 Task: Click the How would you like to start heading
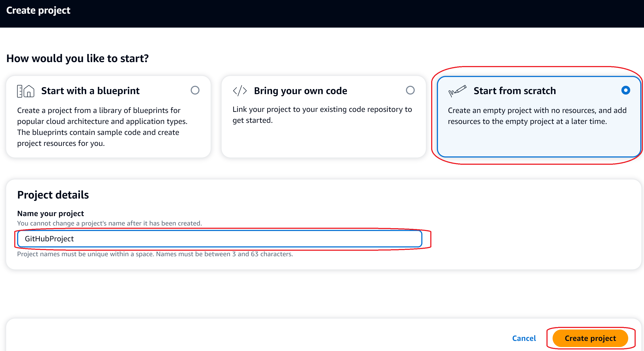pyautogui.click(x=78, y=58)
